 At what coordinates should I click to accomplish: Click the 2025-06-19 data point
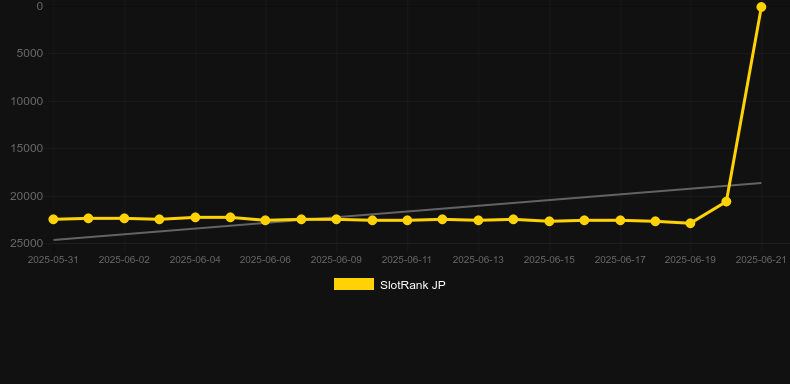click(690, 223)
